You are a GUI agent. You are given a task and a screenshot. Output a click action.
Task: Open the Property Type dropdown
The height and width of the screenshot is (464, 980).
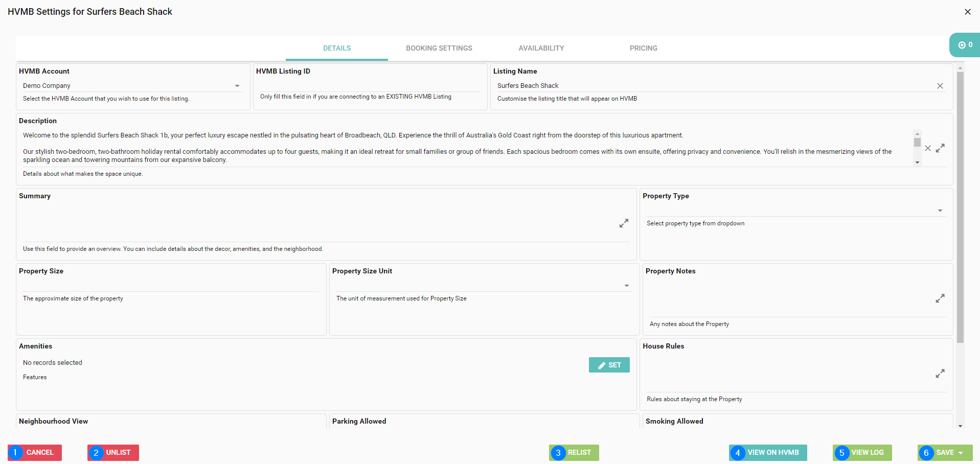click(x=940, y=211)
